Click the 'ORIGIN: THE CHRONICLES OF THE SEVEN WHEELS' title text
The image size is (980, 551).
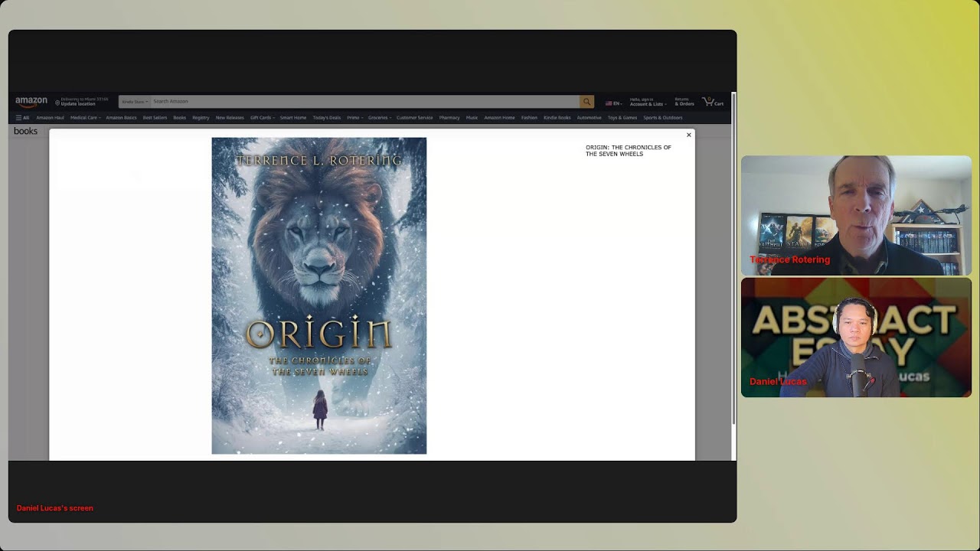click(629, 151)
